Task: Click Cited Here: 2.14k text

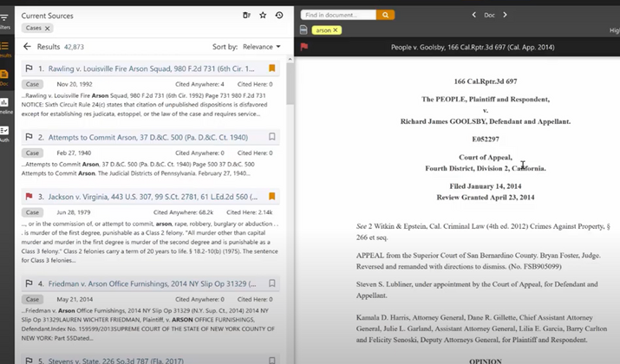Action: pyautogui.click(x=250, y=212)
